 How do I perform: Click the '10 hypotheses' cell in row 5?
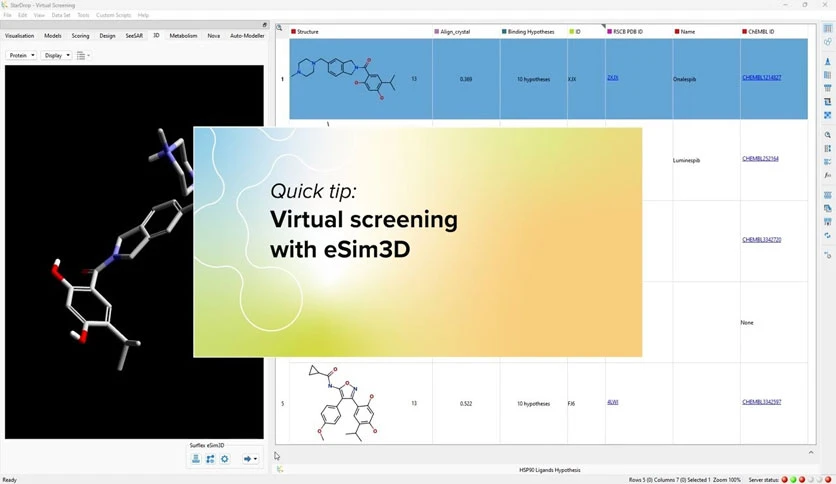[x=533, y=404]
